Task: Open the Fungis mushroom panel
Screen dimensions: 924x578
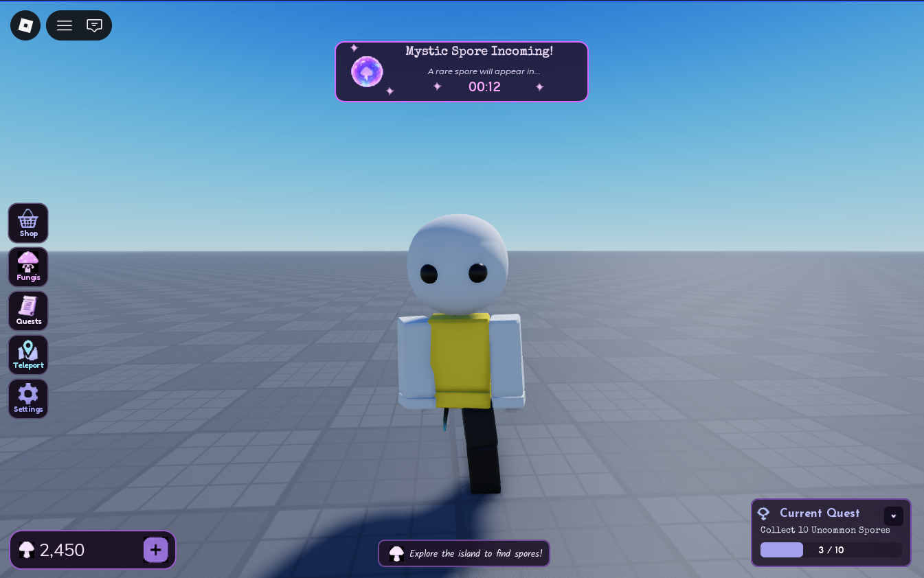Action: tap(28, 267)
